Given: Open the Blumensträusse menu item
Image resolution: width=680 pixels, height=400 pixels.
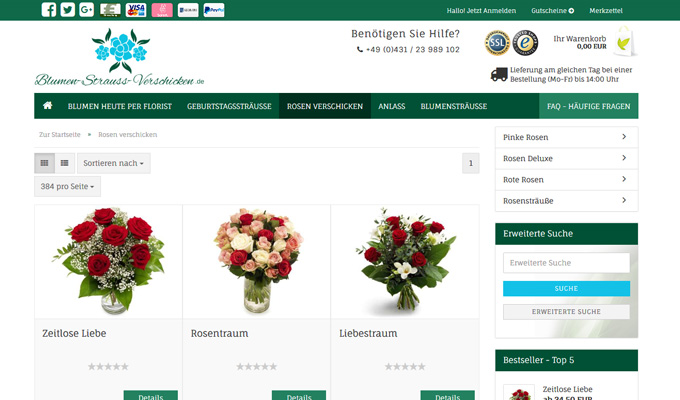Looking at the screenshot, I should click(454, 106).
